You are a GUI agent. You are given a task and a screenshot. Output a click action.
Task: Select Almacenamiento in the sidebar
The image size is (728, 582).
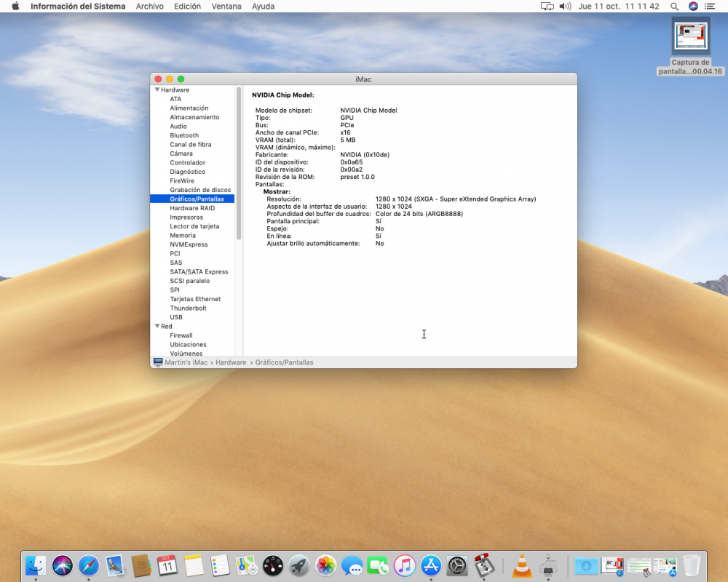[x=194, y=117]
